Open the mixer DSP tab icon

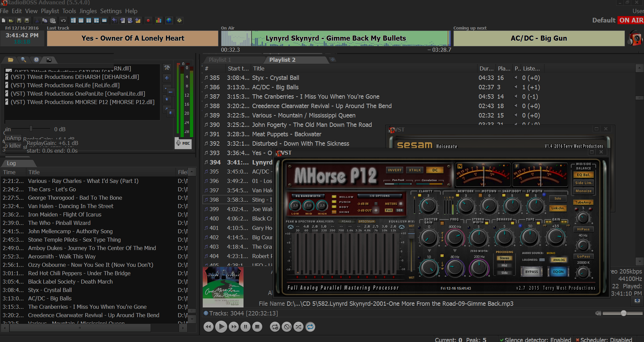click(49, 60)
